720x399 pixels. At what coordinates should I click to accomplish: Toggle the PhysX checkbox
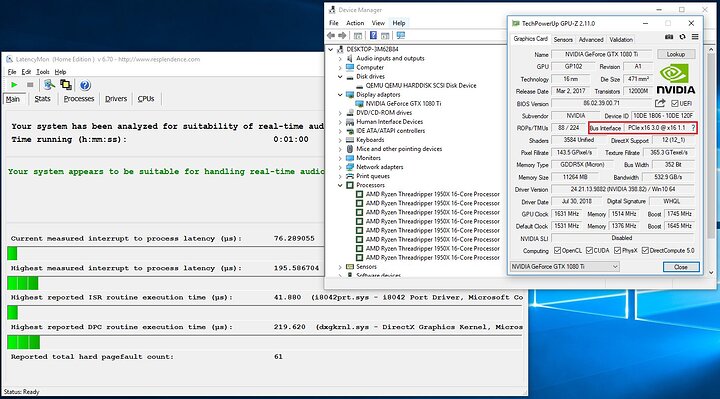coord(618,250)
